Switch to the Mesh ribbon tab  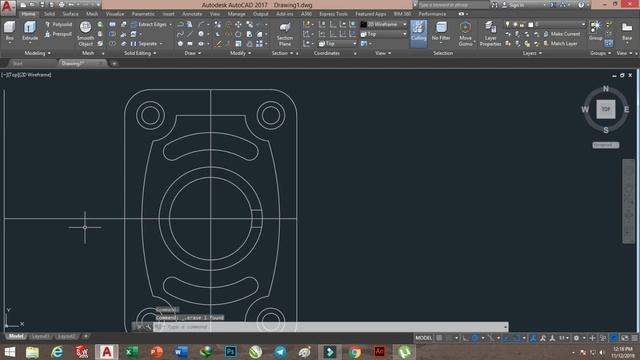click(92, 14)
